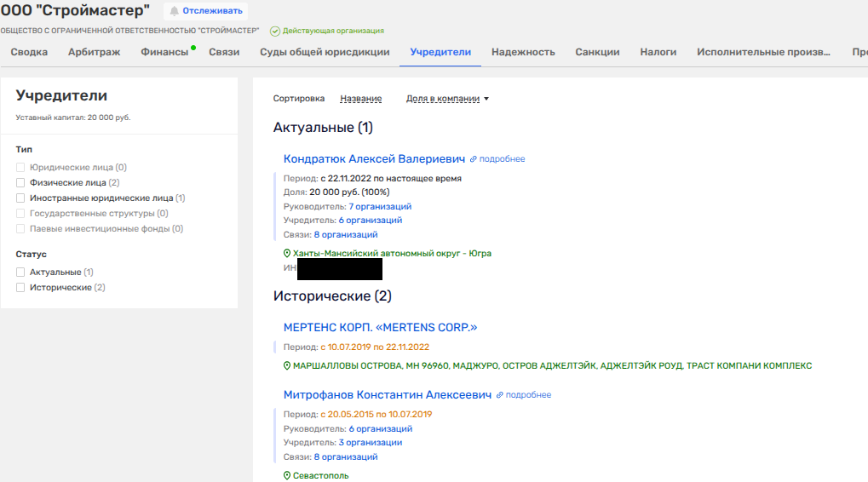Open the МЕРТЕНС КОРП. company link

pyautogui.click(x=380, y=328)
